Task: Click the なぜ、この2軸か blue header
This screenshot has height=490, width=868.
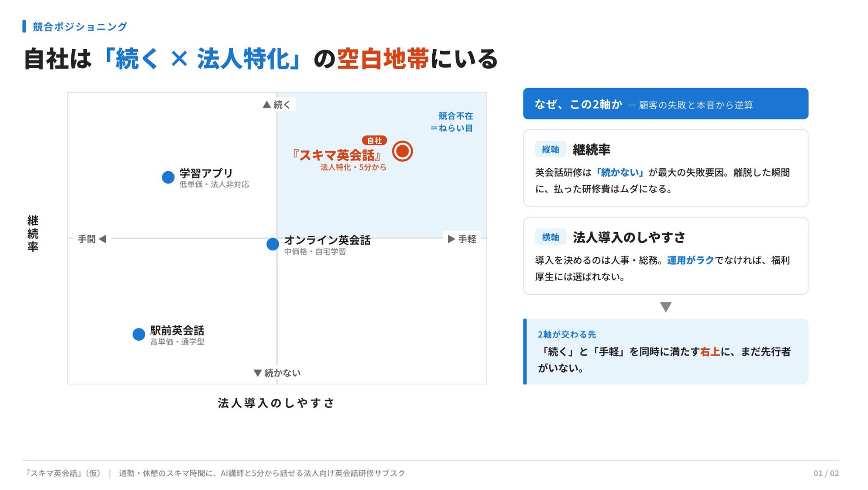Action: [x=665, y=103]
